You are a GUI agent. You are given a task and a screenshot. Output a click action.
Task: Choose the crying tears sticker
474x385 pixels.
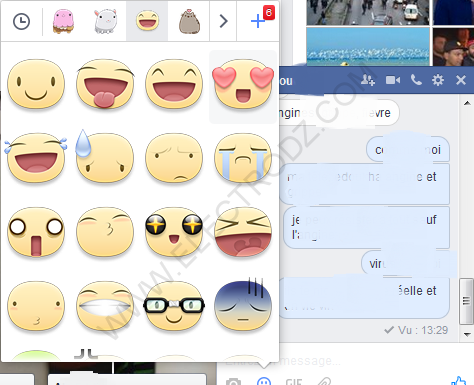click(243, 158)
